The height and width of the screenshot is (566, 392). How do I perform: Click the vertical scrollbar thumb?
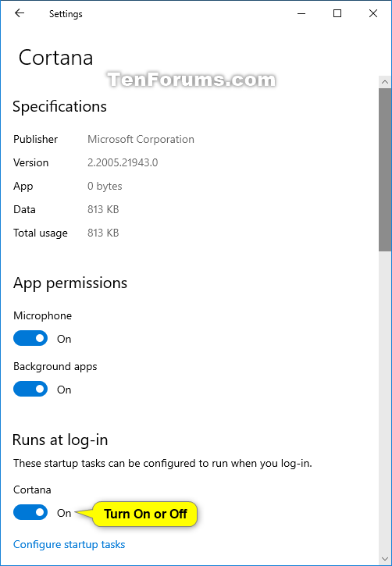(x=385, y=169)
